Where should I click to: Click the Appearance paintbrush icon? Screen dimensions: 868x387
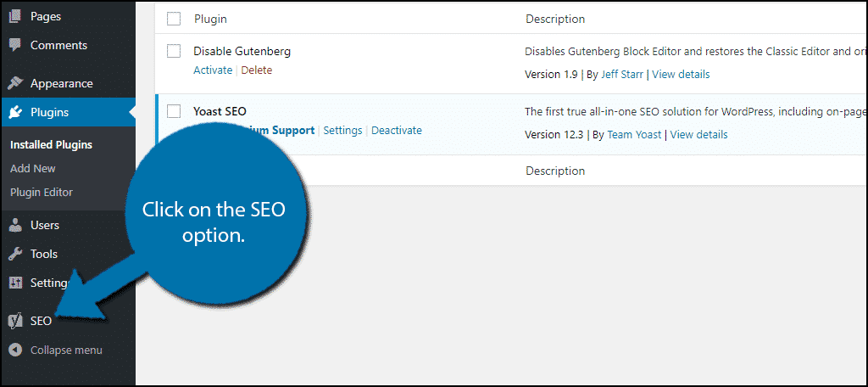click(x=15, y=84)
